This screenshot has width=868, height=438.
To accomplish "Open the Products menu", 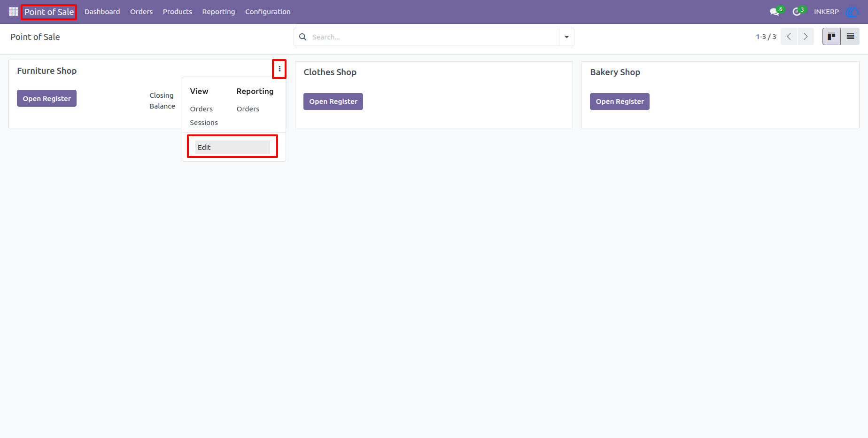I will [x=178, y=12].
